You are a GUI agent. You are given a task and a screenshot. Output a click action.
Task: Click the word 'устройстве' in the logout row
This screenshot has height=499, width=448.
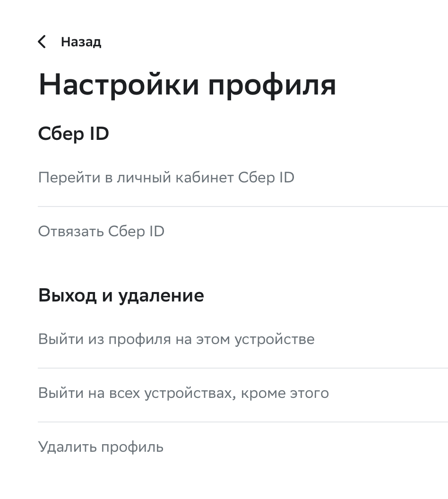(x=275, y=340)
